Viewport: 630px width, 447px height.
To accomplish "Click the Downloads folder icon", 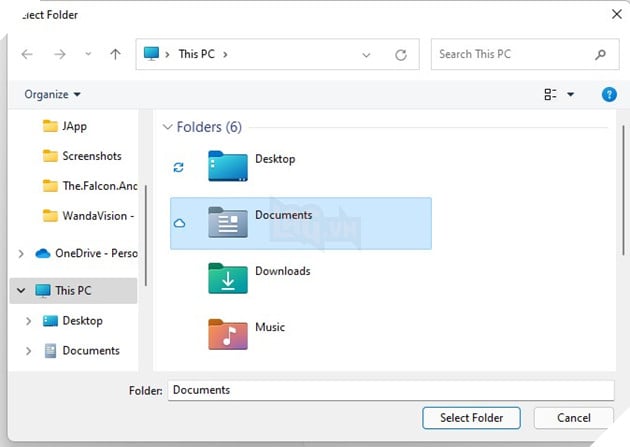I will coord(228,278).
